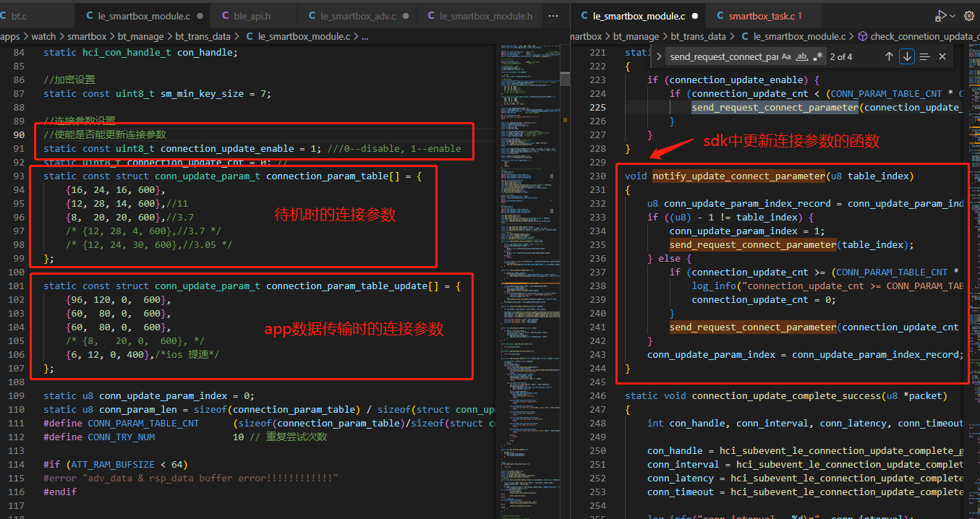Click the bt_manage breadcrumb in right editor
This screenshot has width=980, height=519.
point(636,36)
